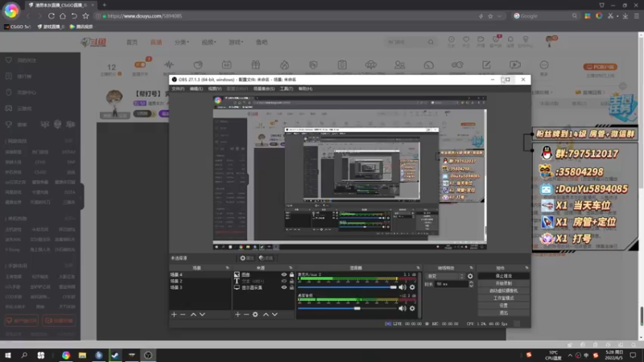
Task: Toggle visibility of 文本 source
Action: (x=284, y=281)
